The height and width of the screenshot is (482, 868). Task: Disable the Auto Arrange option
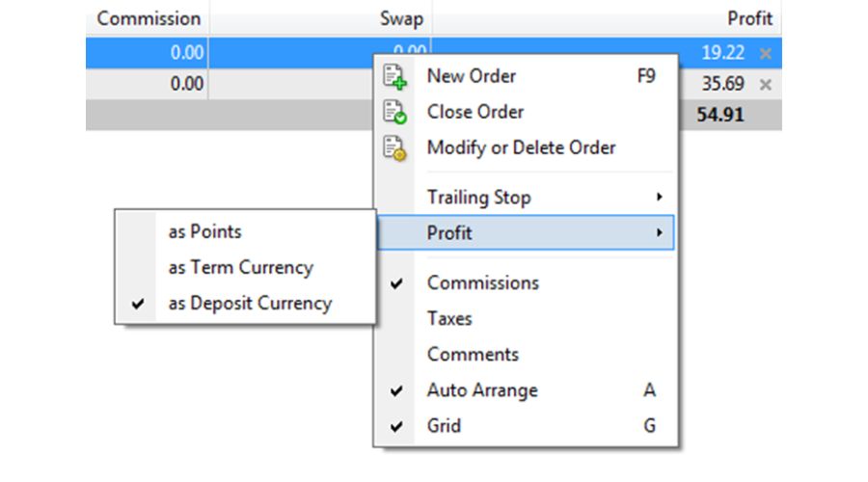pyautogui.click(x=482, y=390)
